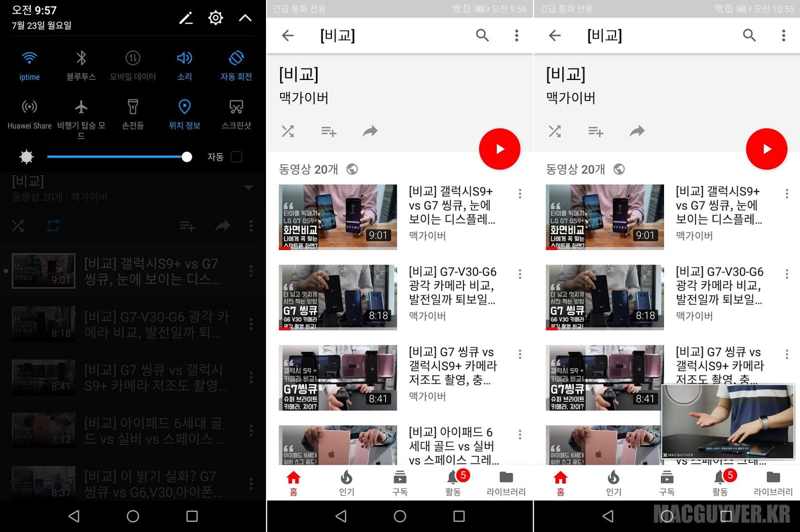Search in middle phone YouTube header
Screen dimensions: 800x532
coord(482,35)
